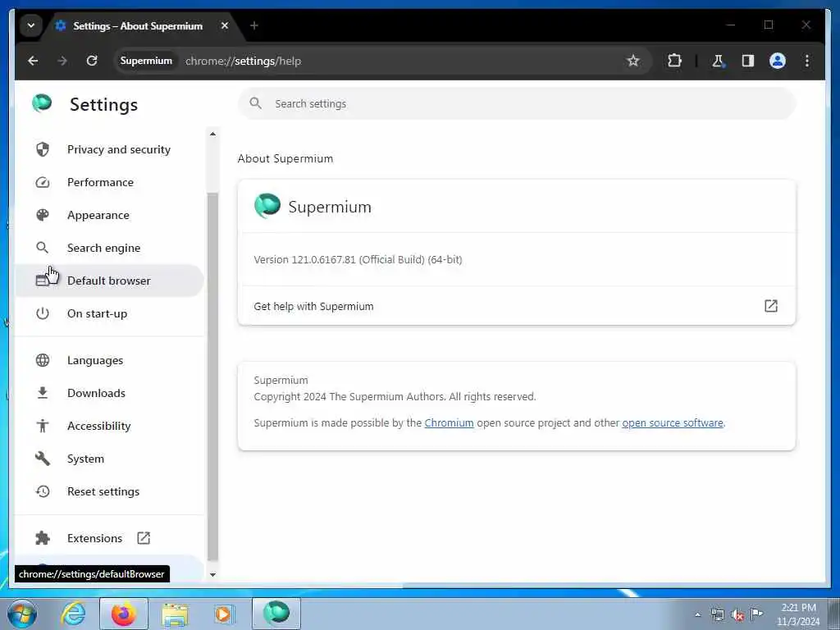Click the history icon for Reset settings
840x630 pixels.
43,491
